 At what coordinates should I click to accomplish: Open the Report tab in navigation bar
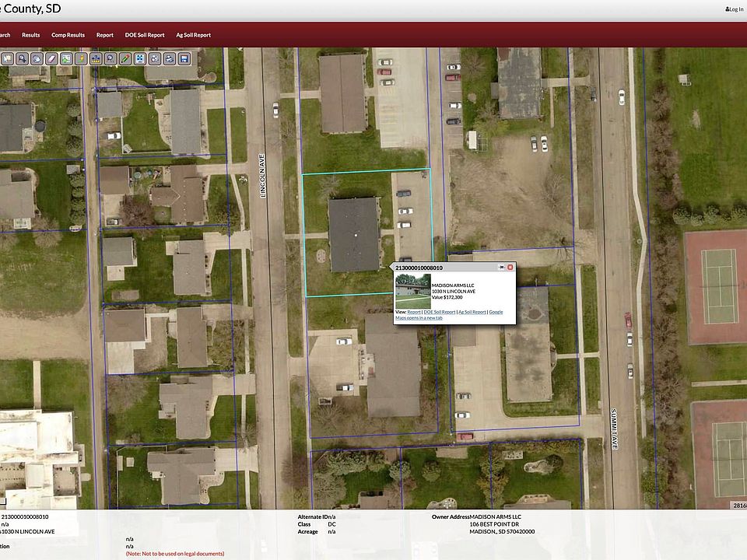coord(105,35)
